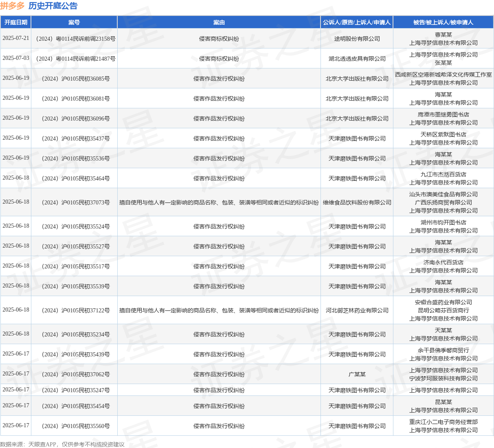The image size is (494, 448).
Task: Select case number 沪0105民初35439号
Action: 74,354
